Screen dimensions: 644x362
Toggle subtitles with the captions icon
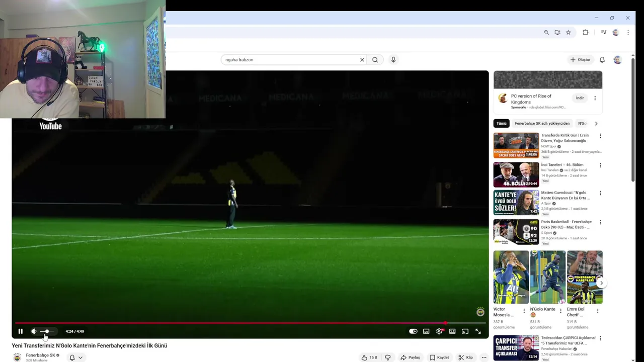pyautogui.click(x=426, y=331)
